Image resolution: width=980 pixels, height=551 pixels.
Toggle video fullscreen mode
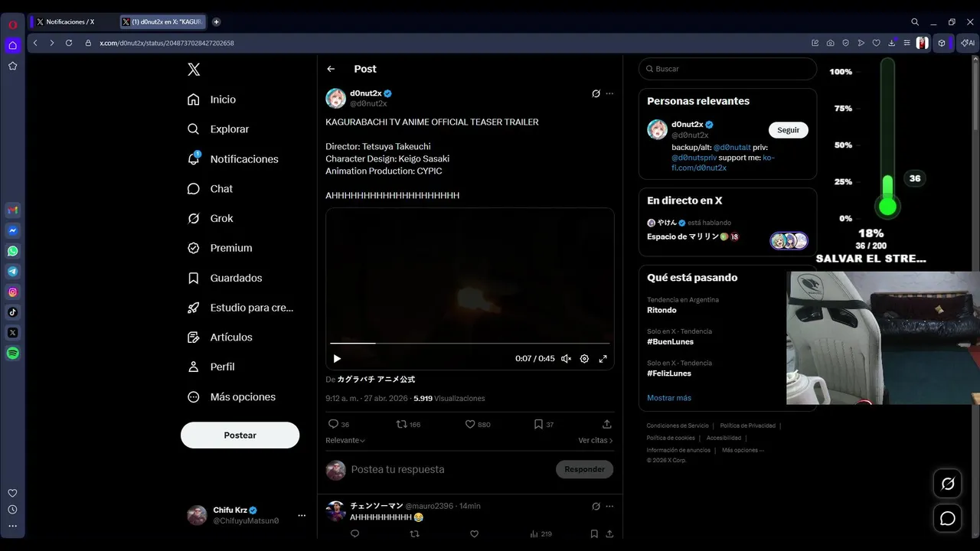pos(603,358)
